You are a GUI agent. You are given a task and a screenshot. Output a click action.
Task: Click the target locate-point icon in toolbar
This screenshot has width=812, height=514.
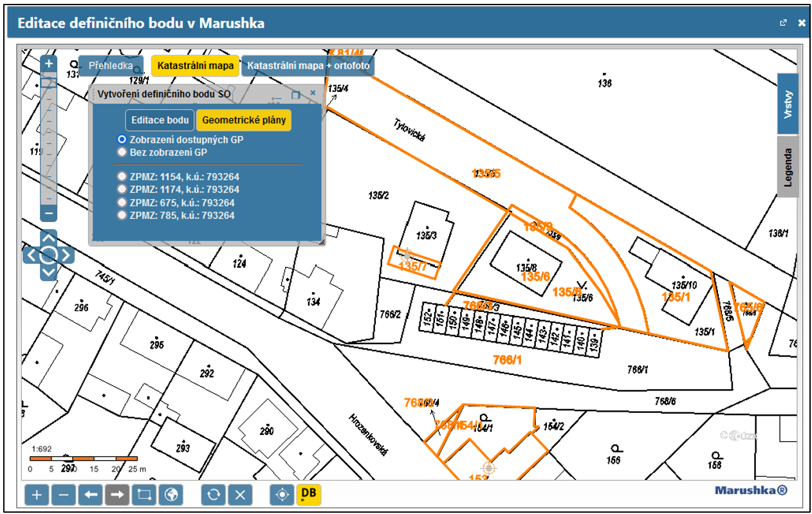click(282, 495)
